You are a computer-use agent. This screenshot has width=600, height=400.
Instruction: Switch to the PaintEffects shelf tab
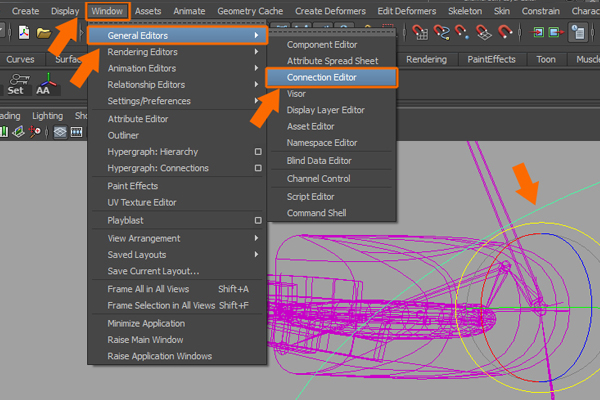click(491, 60)
